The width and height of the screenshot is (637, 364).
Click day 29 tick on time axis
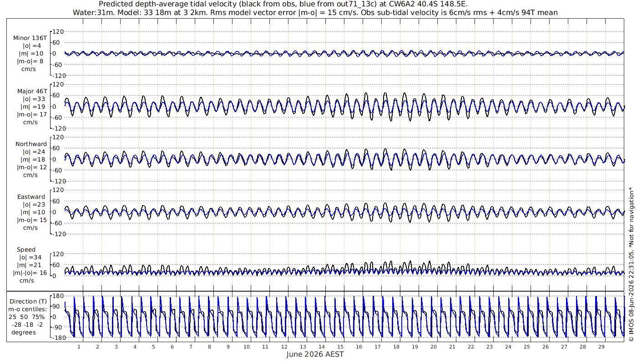pyautogui.click(x=601, y=347)
